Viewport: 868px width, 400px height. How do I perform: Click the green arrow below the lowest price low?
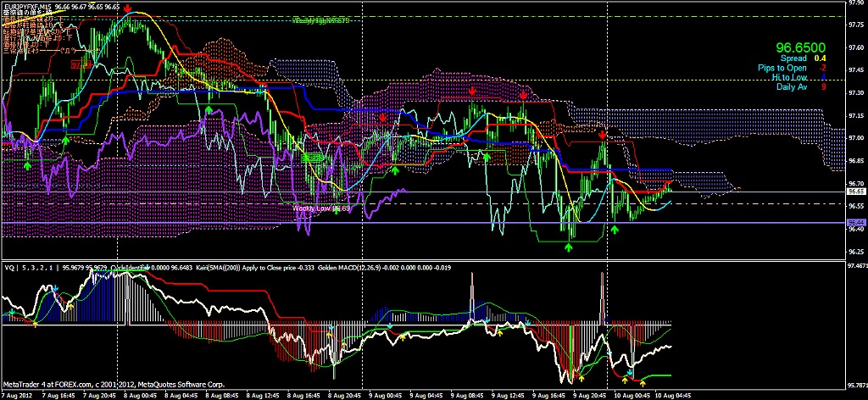(x=569, y=247)
